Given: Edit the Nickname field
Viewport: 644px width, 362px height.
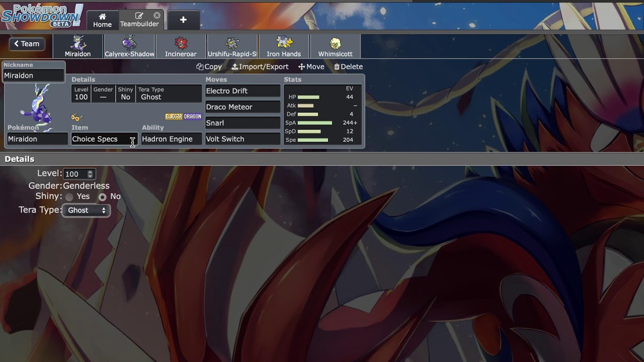Looking at the screenshot, I should click(34, 75).
